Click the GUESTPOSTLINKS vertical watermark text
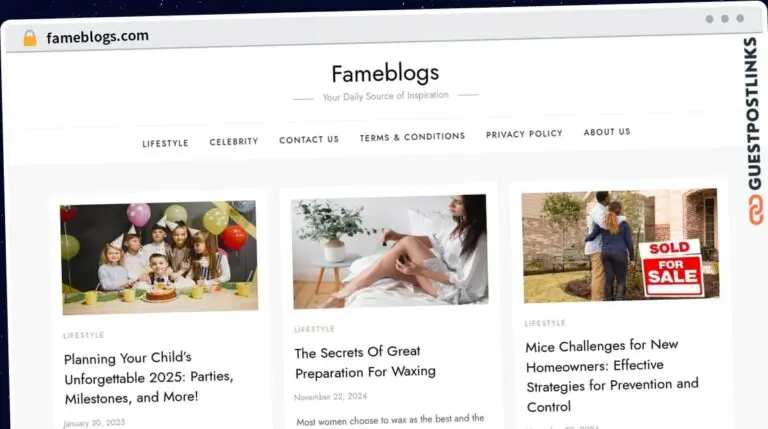 coord(754,113)
